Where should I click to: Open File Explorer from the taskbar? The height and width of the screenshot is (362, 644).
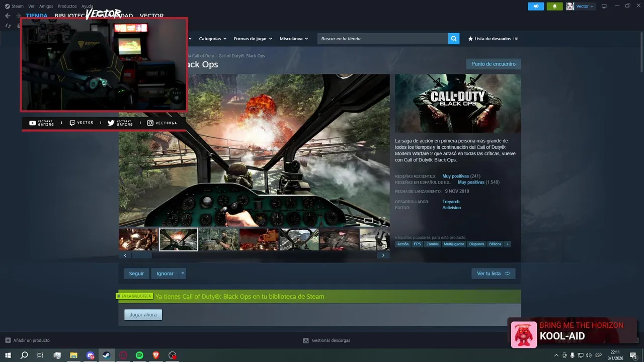73,355
